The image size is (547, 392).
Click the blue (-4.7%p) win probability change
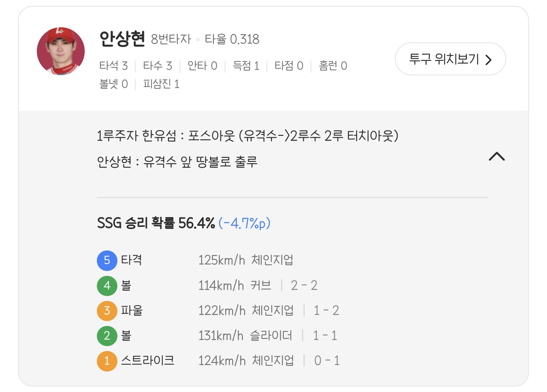coord(244,223)
